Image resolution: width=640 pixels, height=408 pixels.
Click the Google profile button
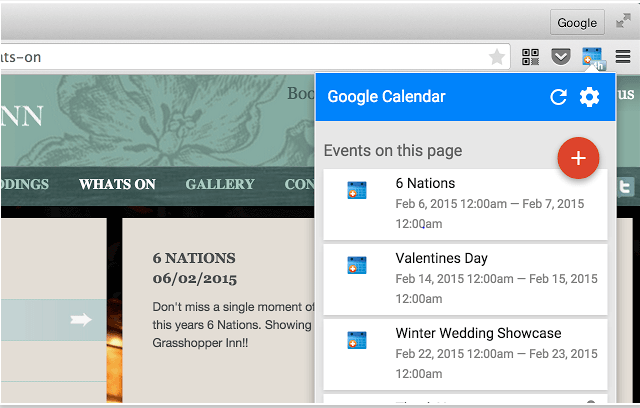click(577, 22)
